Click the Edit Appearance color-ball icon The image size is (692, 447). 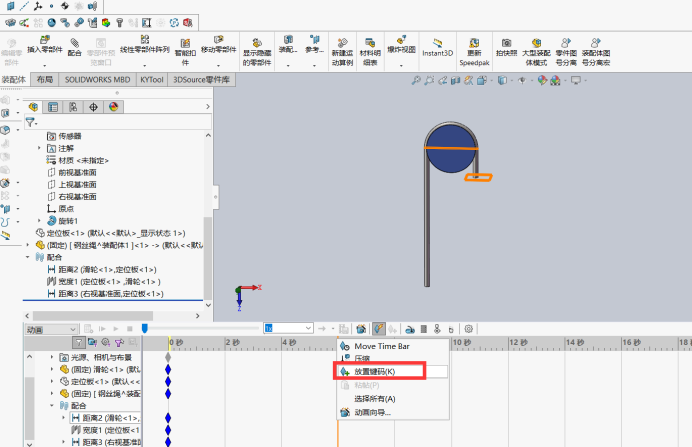542,80
